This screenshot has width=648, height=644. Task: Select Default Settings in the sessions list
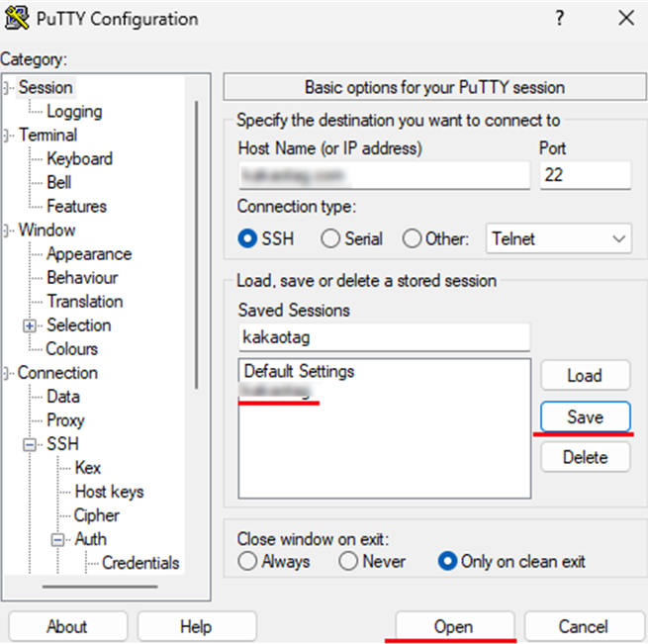[299, 371]
